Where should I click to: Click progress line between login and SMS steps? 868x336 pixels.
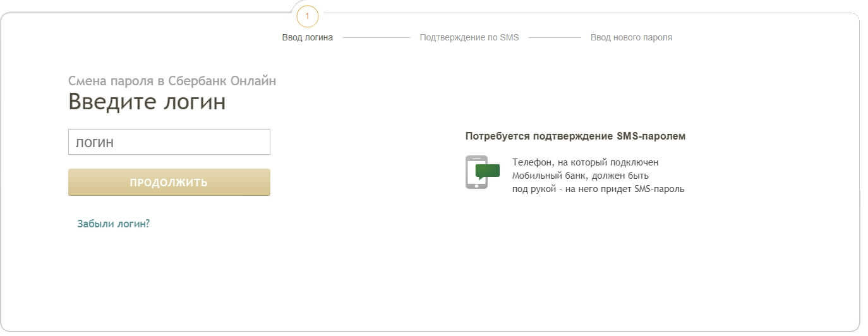pyautogui.click(x=376, y=37)
